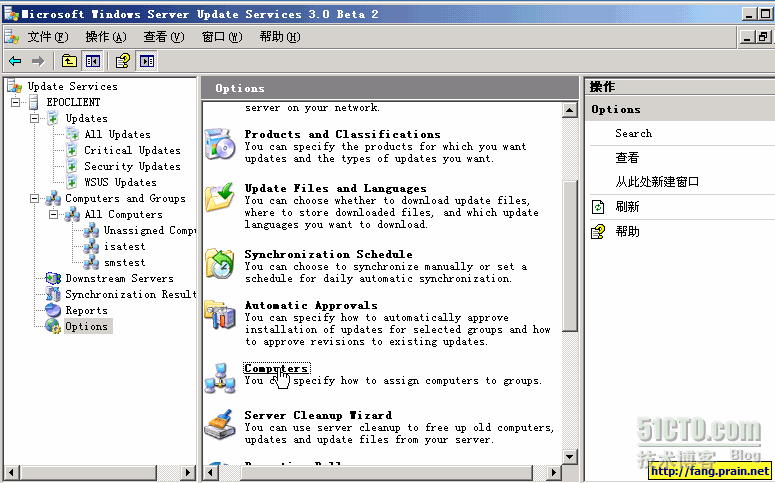Image resolution: width=775 pixels, height=483 pixels.
Task: Select the Options tree node
Action: [88, 326]
